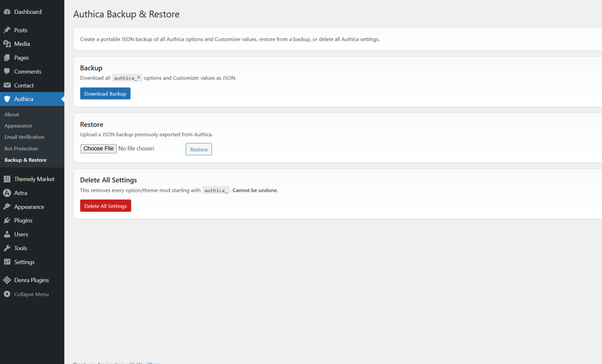This screenshot has height=364, width=602.
Task: Click the Denra Plugins diamond icon
Action: [x=7, y=280]
